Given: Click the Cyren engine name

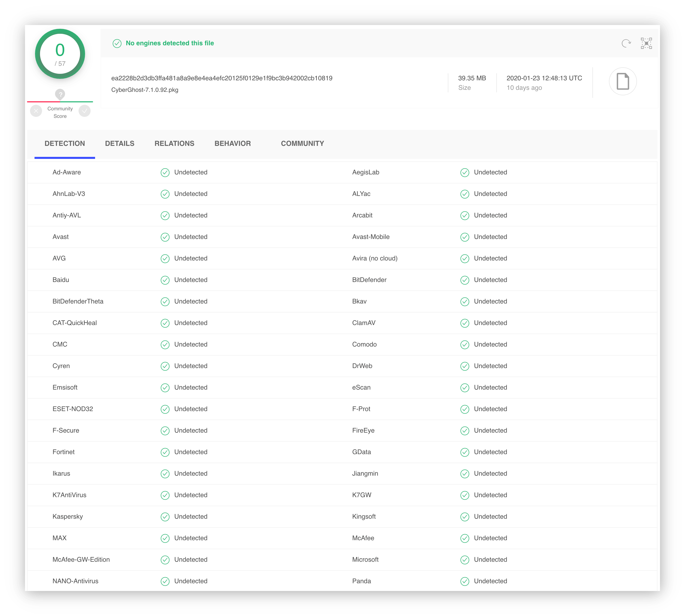Looking at the screenshot, I should click(x=61, y=366).
